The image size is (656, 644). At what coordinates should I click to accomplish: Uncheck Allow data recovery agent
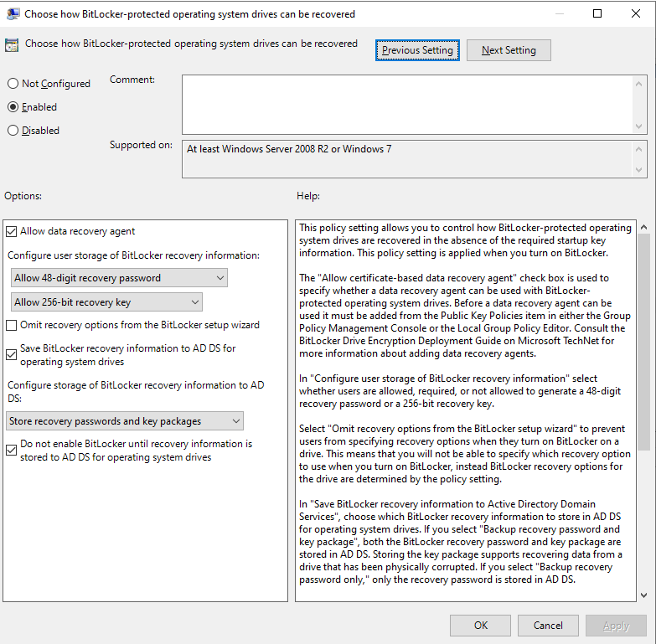click(x=12, y=231)
